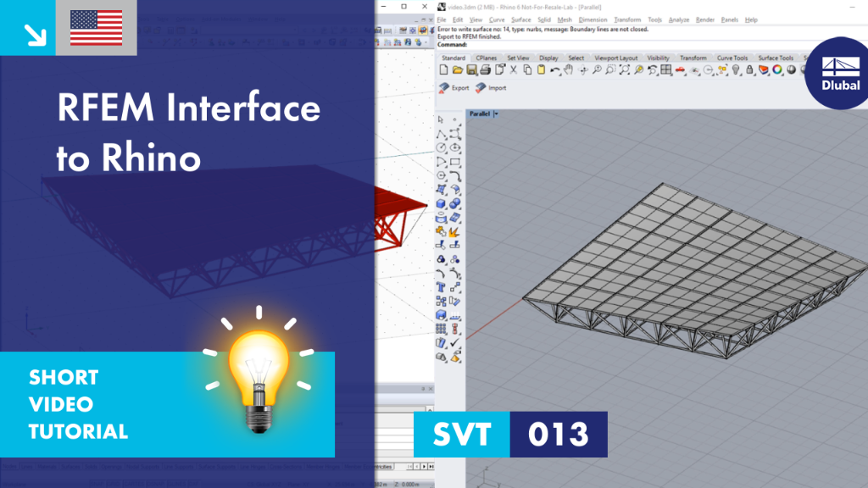
Task: Select the Circle tool in sidebar
Action: 441,147
